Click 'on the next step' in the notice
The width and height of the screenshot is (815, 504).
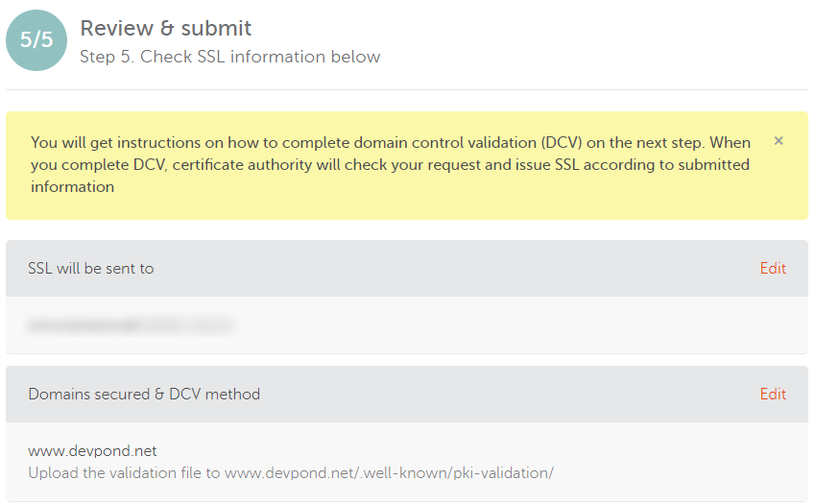point(645,142)
